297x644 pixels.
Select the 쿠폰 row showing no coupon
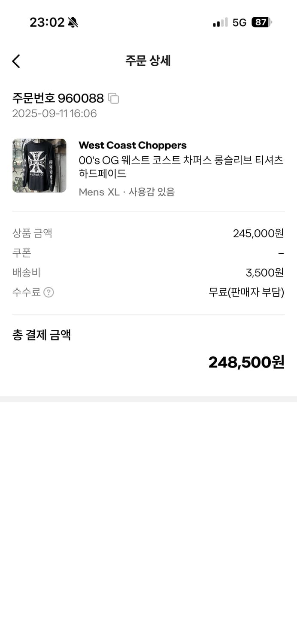coord(148,253)
